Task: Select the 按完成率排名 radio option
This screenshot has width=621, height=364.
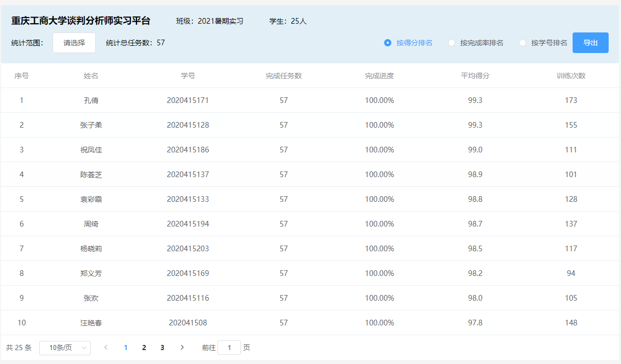Action: (x=452, y=43)
